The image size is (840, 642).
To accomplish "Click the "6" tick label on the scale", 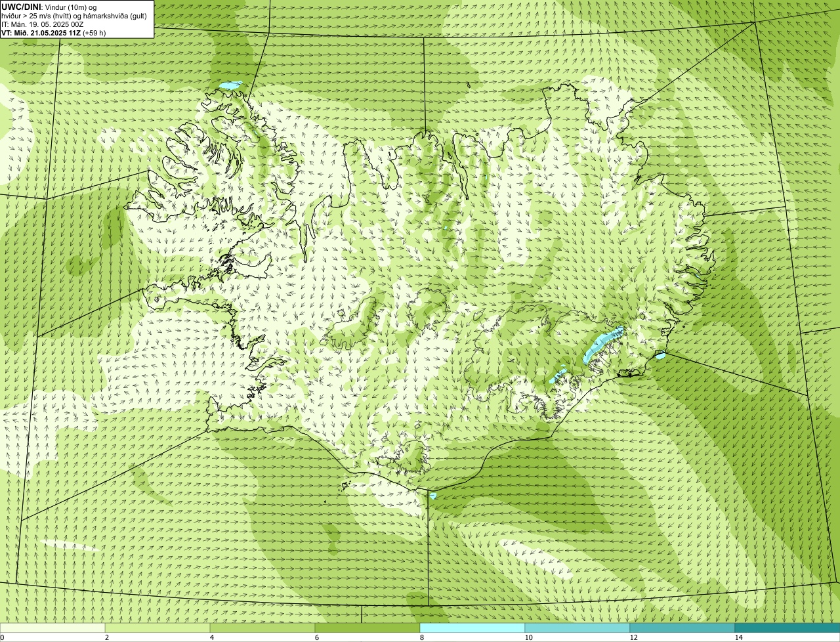I will (x=317, y=637).
